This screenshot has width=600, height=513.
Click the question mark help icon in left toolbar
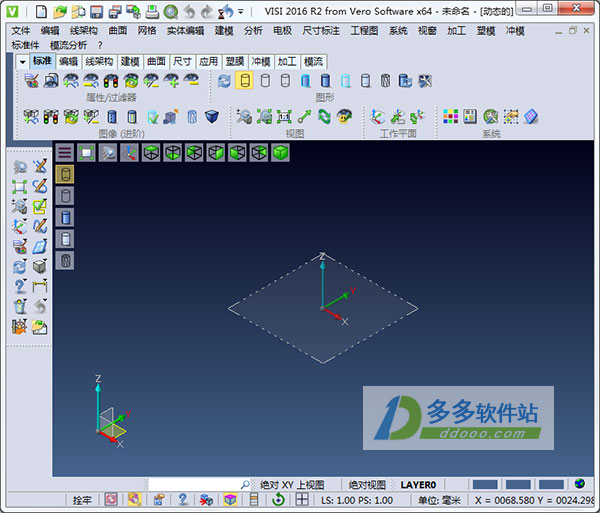tap(20, 286)
